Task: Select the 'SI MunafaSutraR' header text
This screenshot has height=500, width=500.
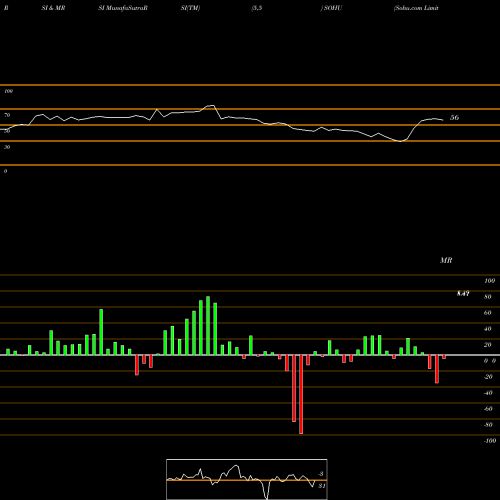Action: (x=123, y=8)
